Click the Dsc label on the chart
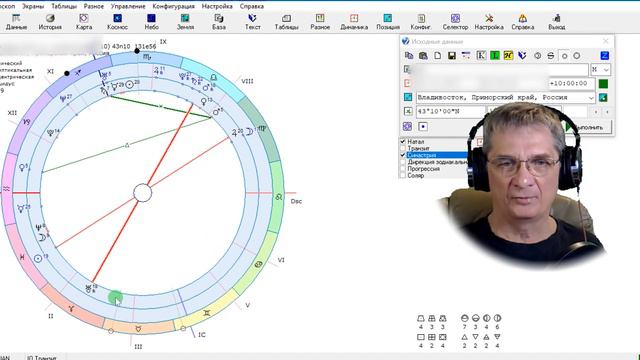Screen dimensions: 640x360 coord(296,201)
